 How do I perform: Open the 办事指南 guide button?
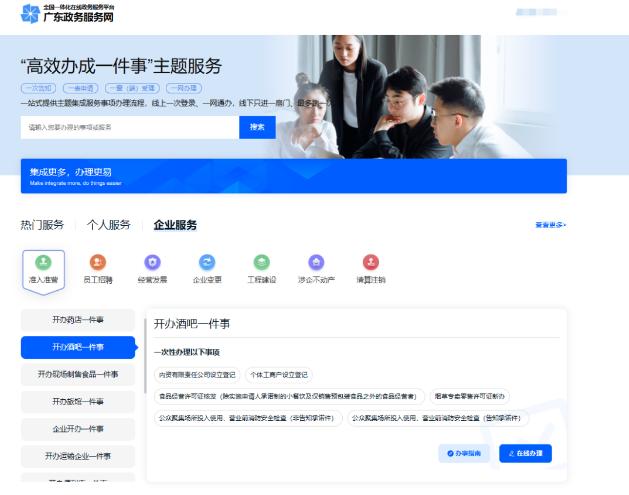click(x=463, y=454)
